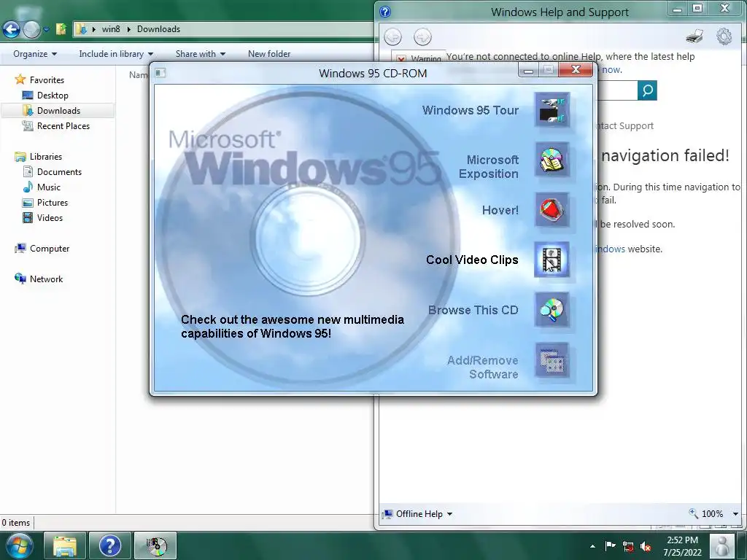Open Help and Support settings gear
Image resolution: width=747 pixels, height=560 pixels.
pyautogui.click(x=724, y=36)
